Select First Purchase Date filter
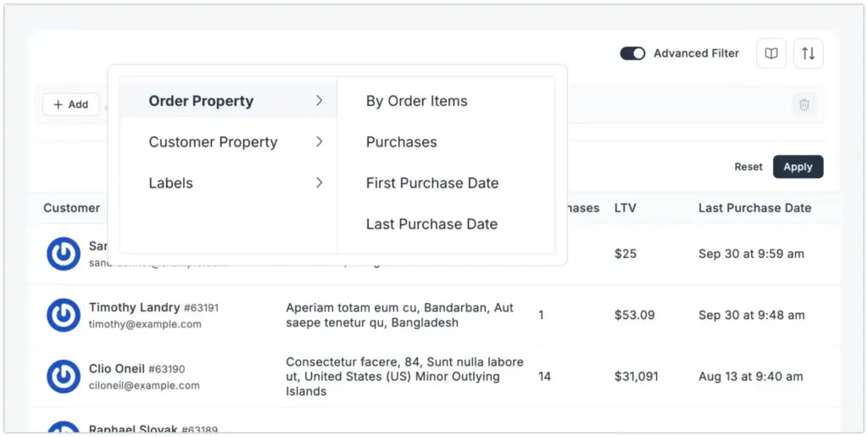Viewport: 868px width, 437px height. pos(431,183)
